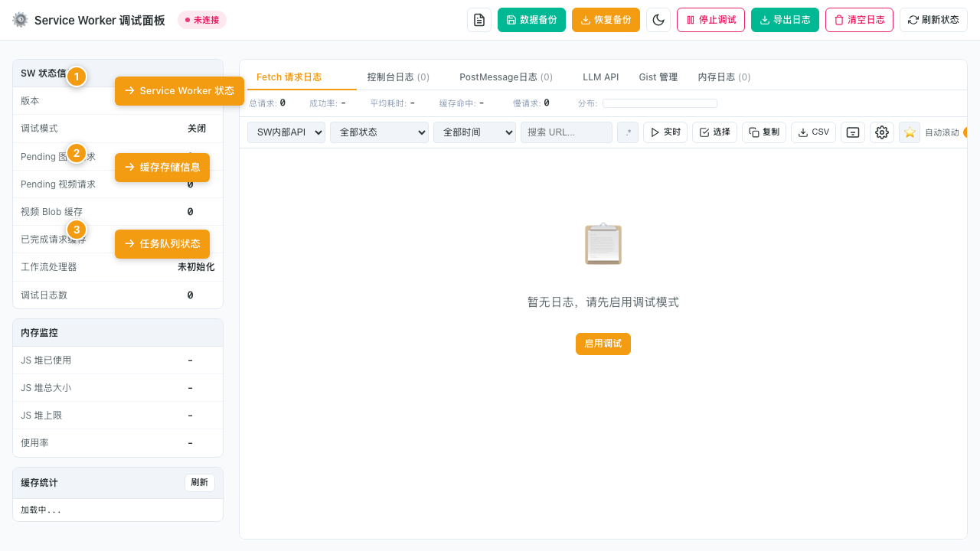This screenshot has width=980, height=551.
Task: Click the 恢复备份 restore button
Action: [x=606, y=20]
